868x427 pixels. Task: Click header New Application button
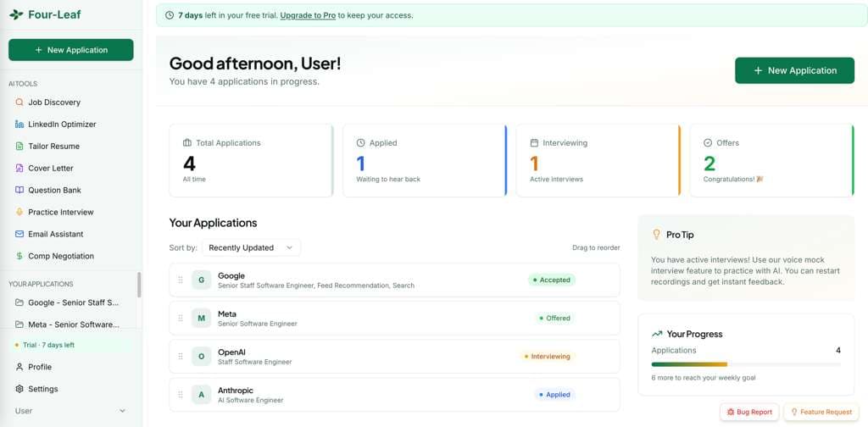(x=794, y=70)
